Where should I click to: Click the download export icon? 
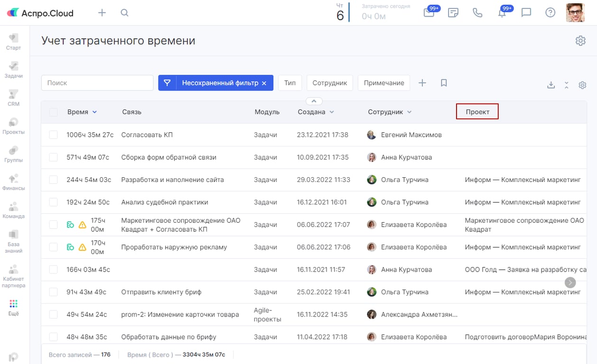tap(551, 85)
